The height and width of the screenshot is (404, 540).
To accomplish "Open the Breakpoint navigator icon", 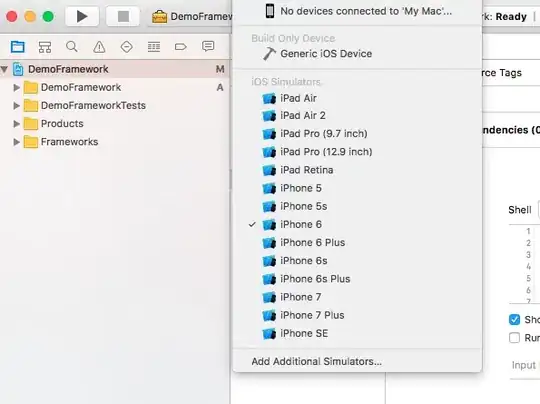I will click(x=181, y=47).
